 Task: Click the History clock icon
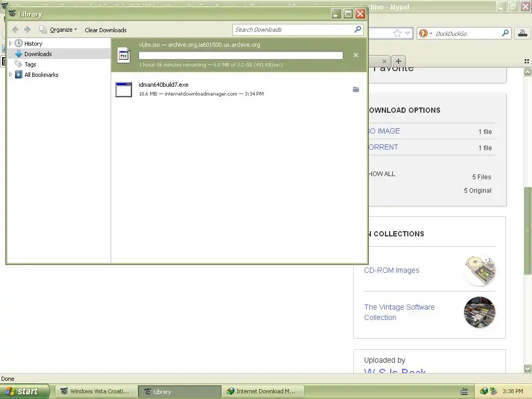[x=19, y=43]
